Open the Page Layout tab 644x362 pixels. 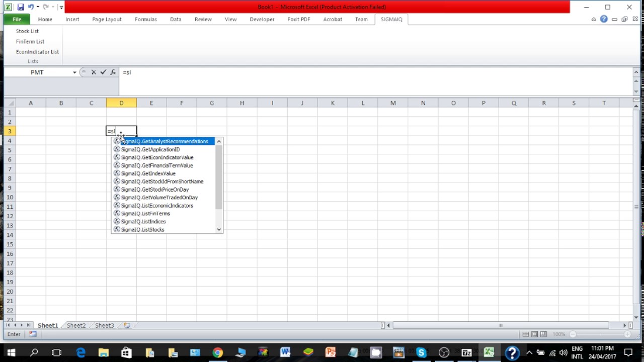click(x=107, y=19)
